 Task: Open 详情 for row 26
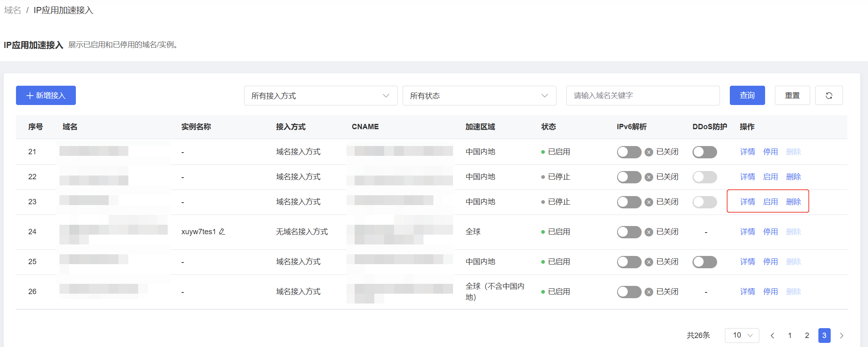click(x=747, y=292)
